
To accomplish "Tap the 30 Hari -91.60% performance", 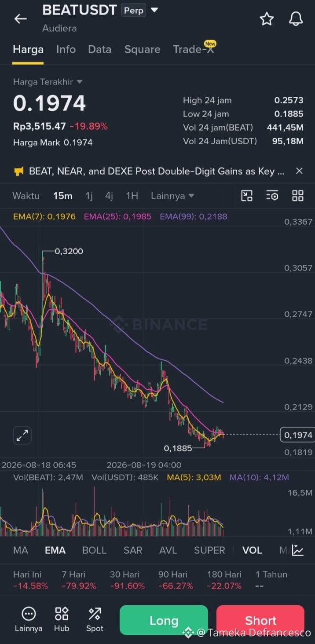I will click(x=127, y=580).
